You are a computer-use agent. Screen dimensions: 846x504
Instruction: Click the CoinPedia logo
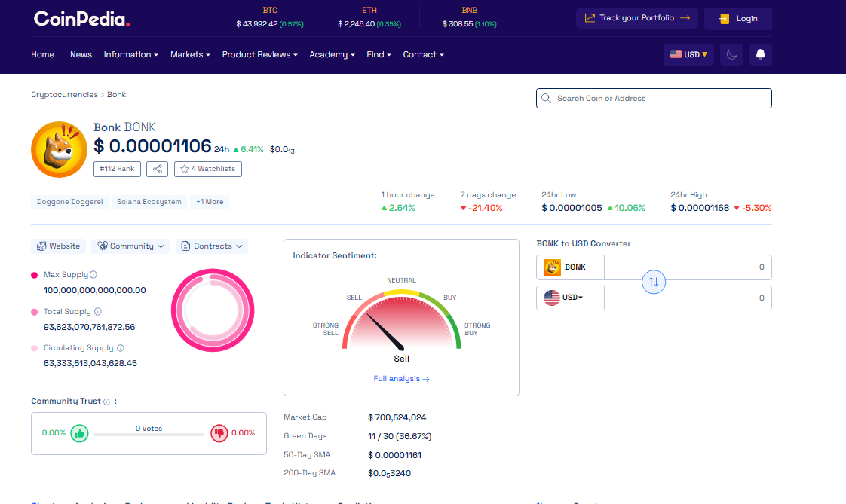pyautogui.click(x=82, y=19)
